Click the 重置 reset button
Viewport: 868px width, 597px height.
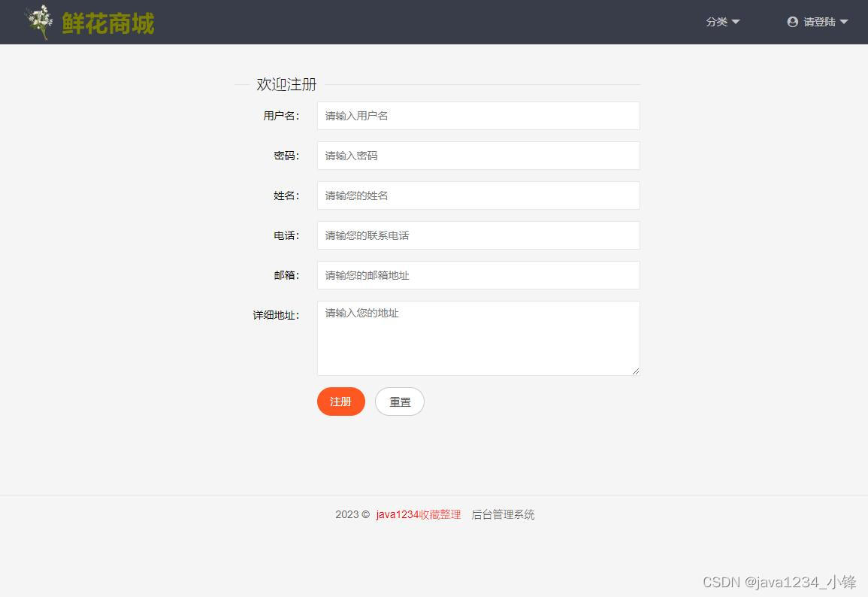[400, 402]
